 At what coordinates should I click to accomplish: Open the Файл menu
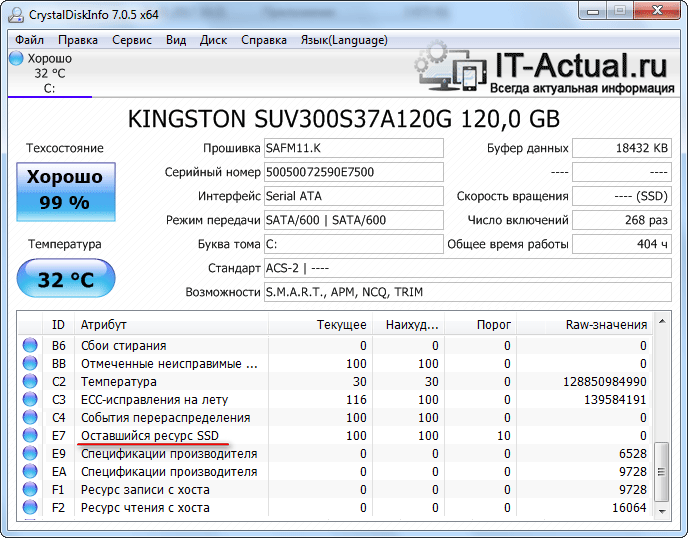[x=29, y=40]
